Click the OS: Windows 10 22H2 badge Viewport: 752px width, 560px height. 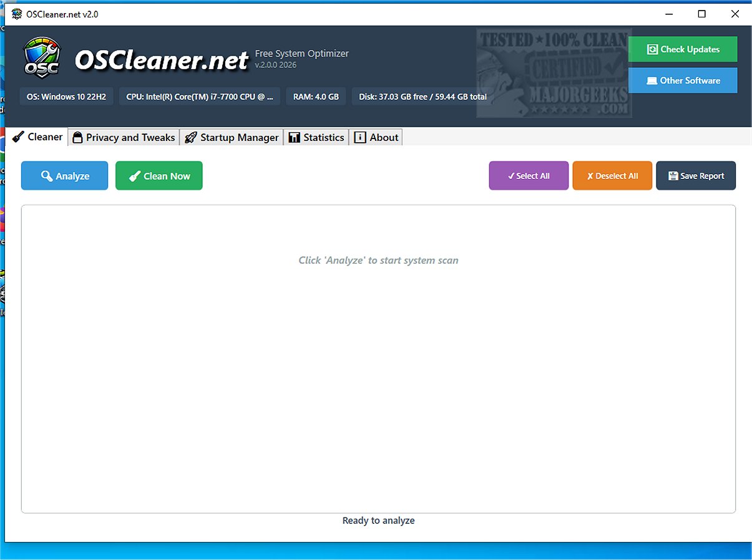pyautogui.click(x=66, y=97)
